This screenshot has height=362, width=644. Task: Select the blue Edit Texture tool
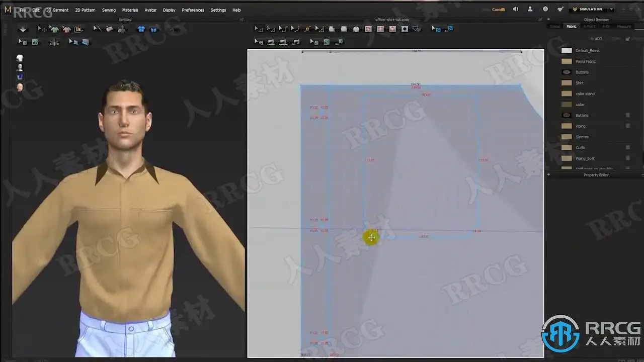436,29
